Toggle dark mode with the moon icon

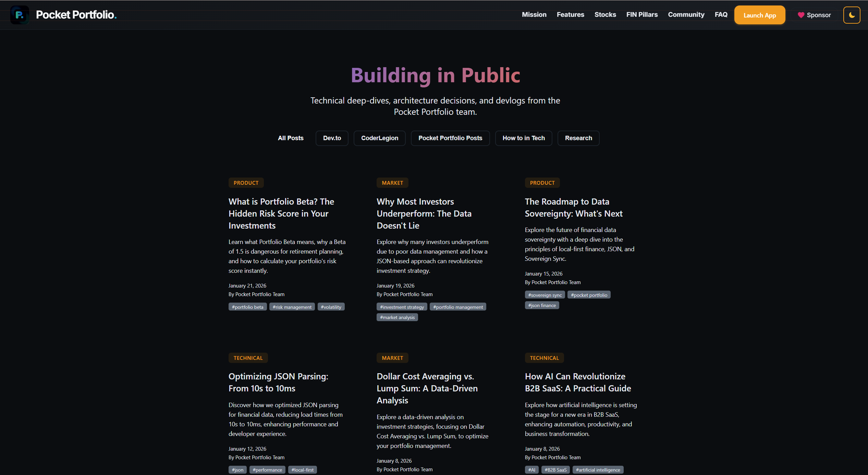point(852,15)
